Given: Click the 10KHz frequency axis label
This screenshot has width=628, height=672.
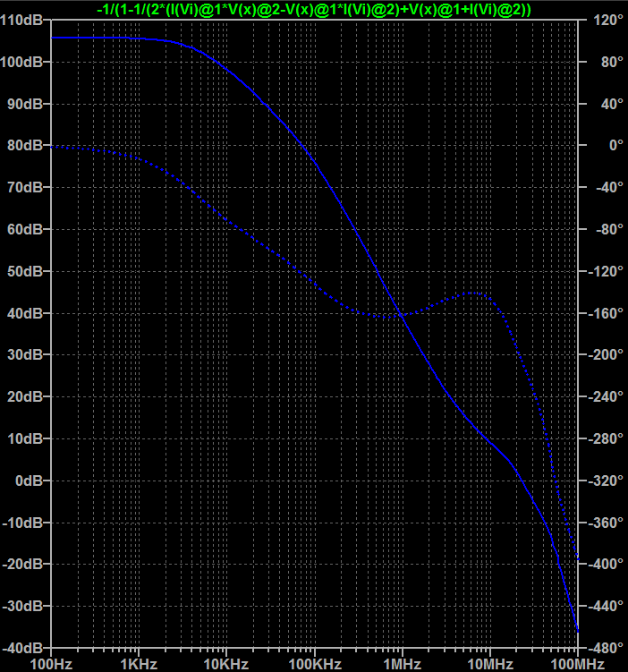Looking at the screenshot, I should (x=226, y=664).
